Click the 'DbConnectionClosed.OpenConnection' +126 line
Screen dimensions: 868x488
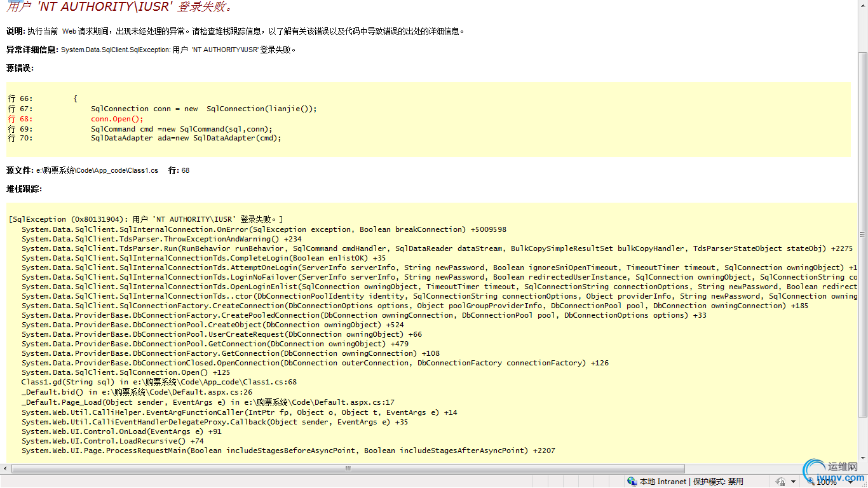(x=315, y=363)
